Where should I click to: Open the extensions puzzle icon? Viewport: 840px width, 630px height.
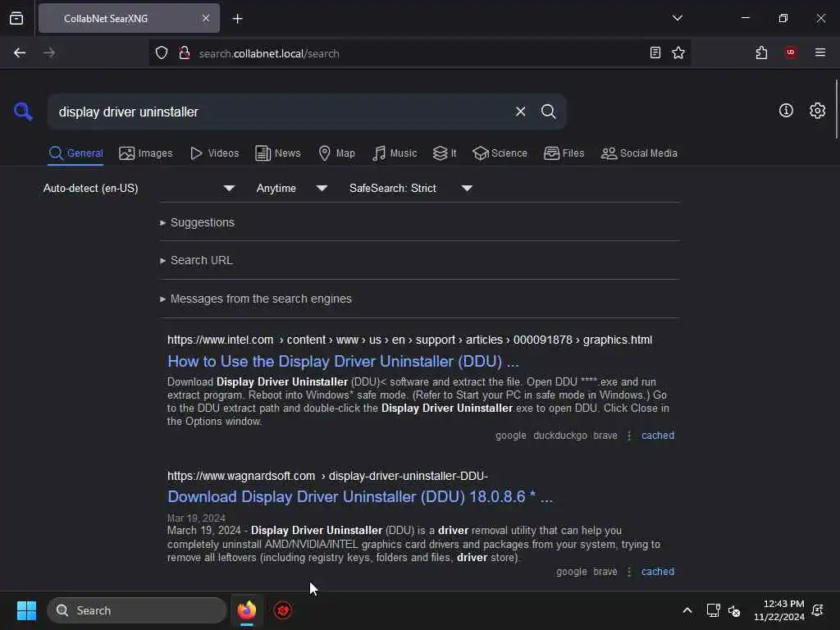point(761,52)
